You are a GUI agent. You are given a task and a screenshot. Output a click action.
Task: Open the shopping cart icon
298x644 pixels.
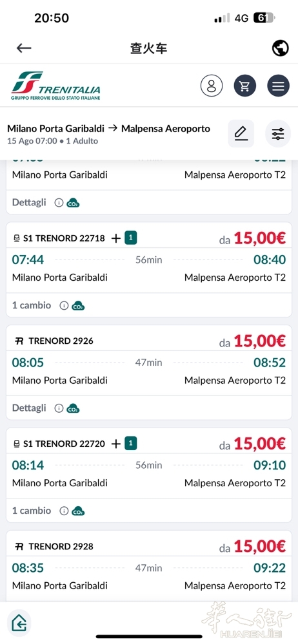(x=245, y=86)
